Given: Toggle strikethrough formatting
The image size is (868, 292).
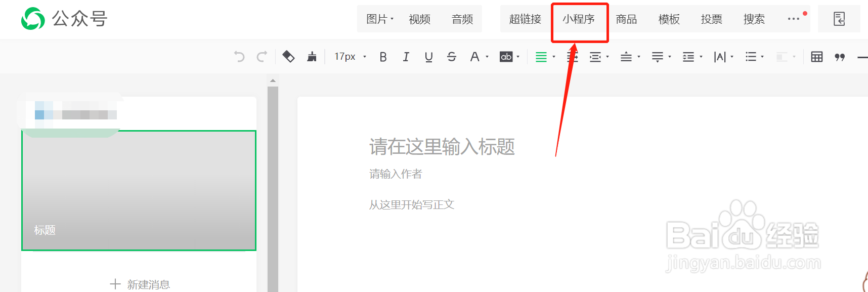Looking at the screenshot, I should coord(452,57).
